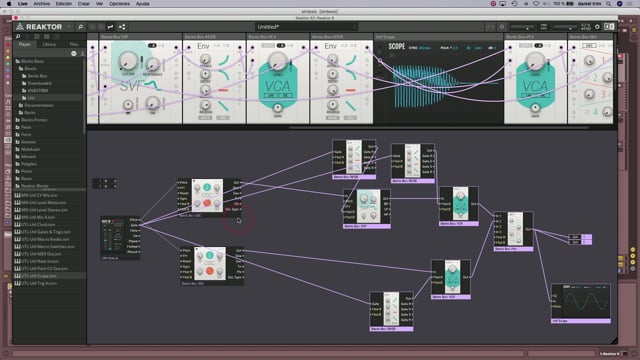The image size is (640, 360).
Task: Open the Reaktor main menu dropdown arrow
Action: coord(69,27)
